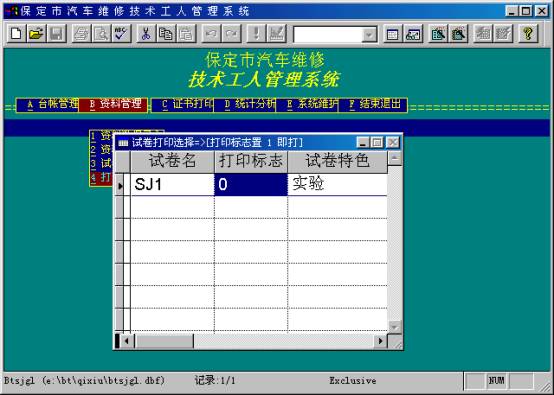Open the A 台帐管理 menu
The height and width of the screenshot is (395, 554).
coord(48,105)
